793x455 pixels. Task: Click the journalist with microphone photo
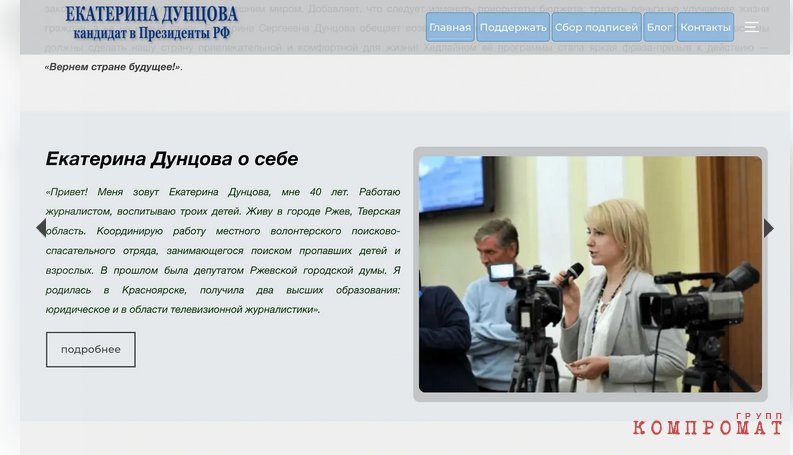tap(590, 274)
